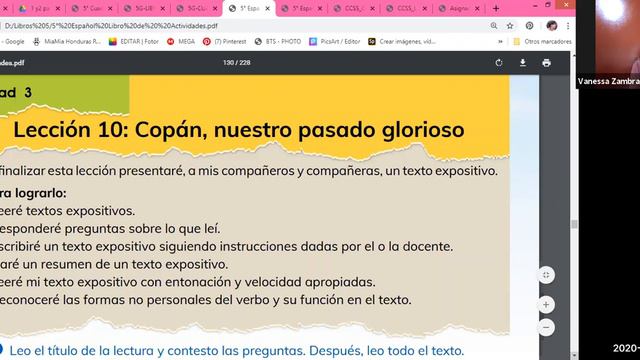Click the green 'Unidad 3' label
640x360 pixels.
[x=16, y=93]
